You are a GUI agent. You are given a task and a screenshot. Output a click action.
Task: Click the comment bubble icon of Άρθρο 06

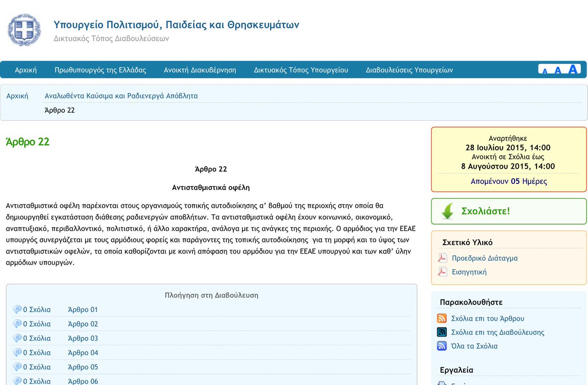pyautogui.click(x=17, y=381)
